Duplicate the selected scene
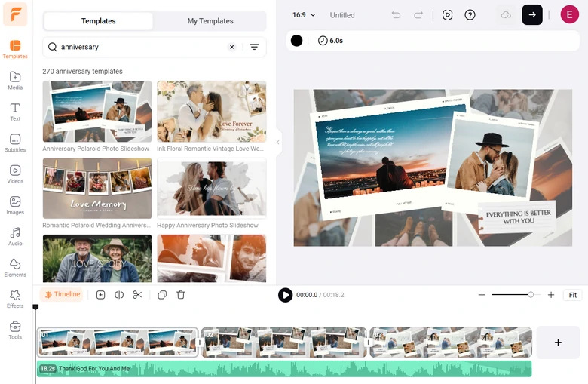Image resolution: width=588 pixels, height=384 pixels. click(162, 295)
